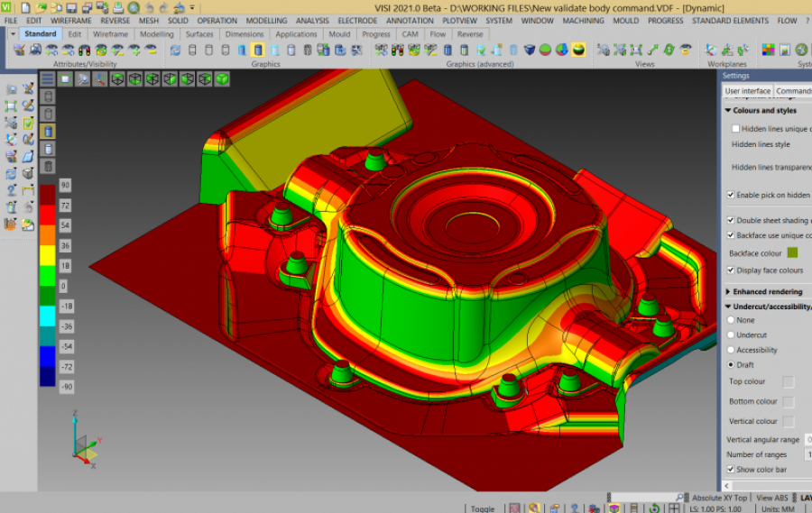Viewport: 812px width, 513px height.
Task: Click the Backface colour swatch
Action: 792,252
